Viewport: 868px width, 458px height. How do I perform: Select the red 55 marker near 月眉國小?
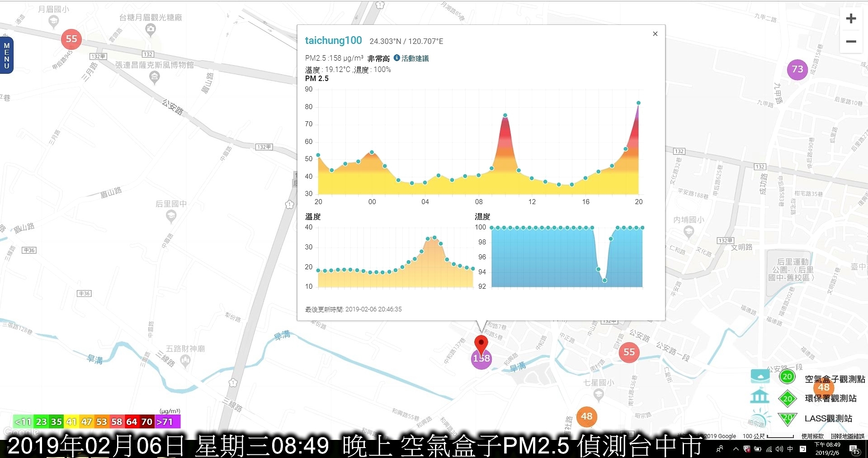71,39
